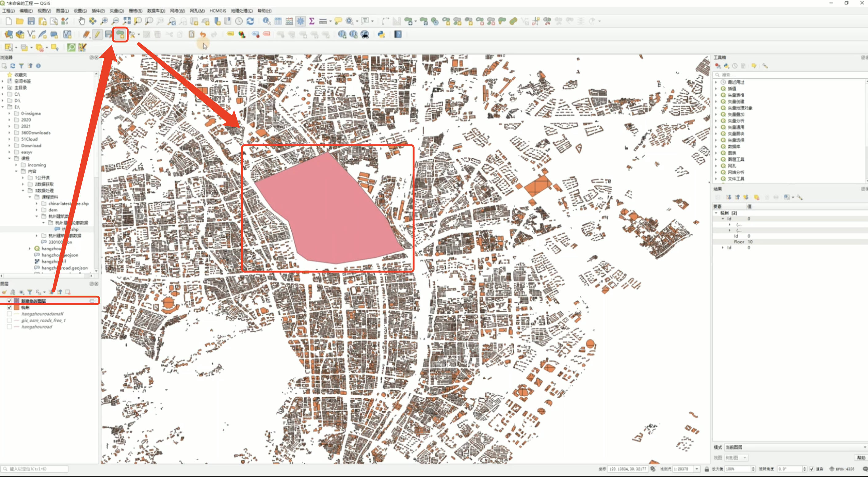Uncheck the 杭州 layer visibility checkbox
This screenshot has width=868, height=477.
click(x=10, y=307)
